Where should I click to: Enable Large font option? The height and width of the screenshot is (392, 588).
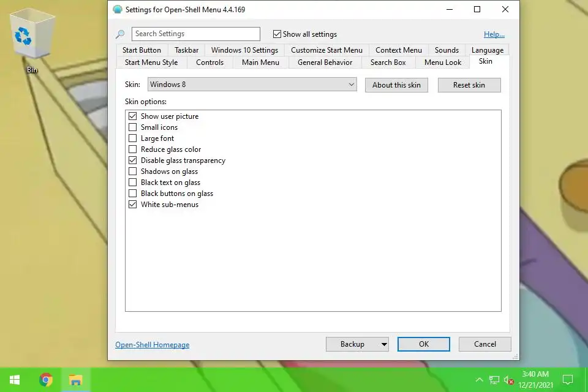point(132,138)
